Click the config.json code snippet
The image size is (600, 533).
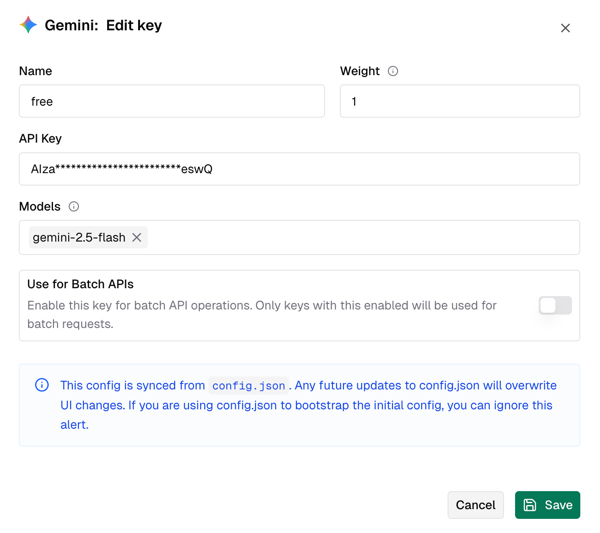click(x=248, y=386)
